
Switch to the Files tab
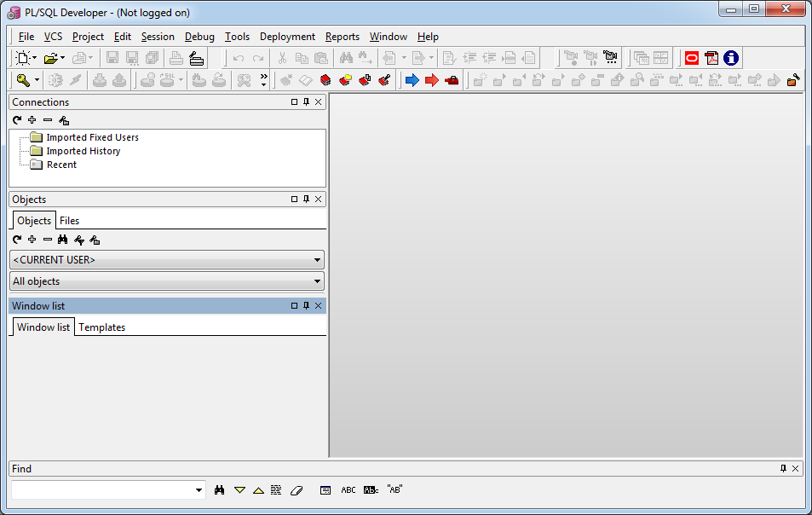(69, 221)
